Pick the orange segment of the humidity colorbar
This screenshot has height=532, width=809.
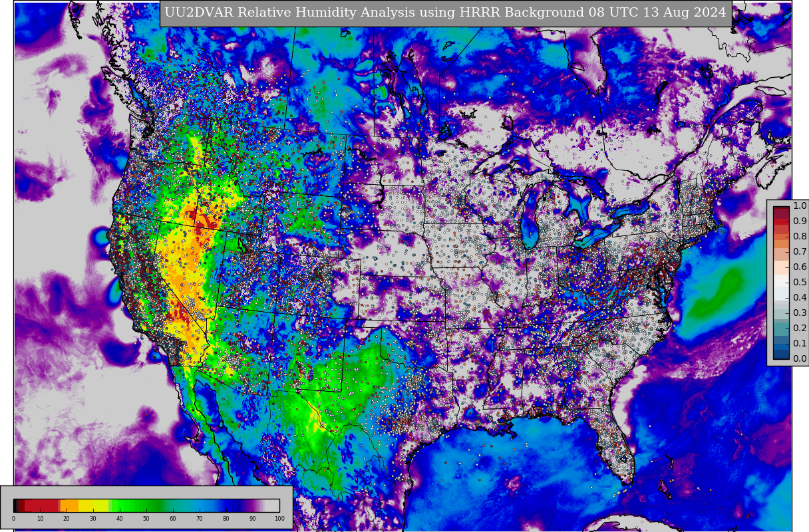[x=69, y=505]
